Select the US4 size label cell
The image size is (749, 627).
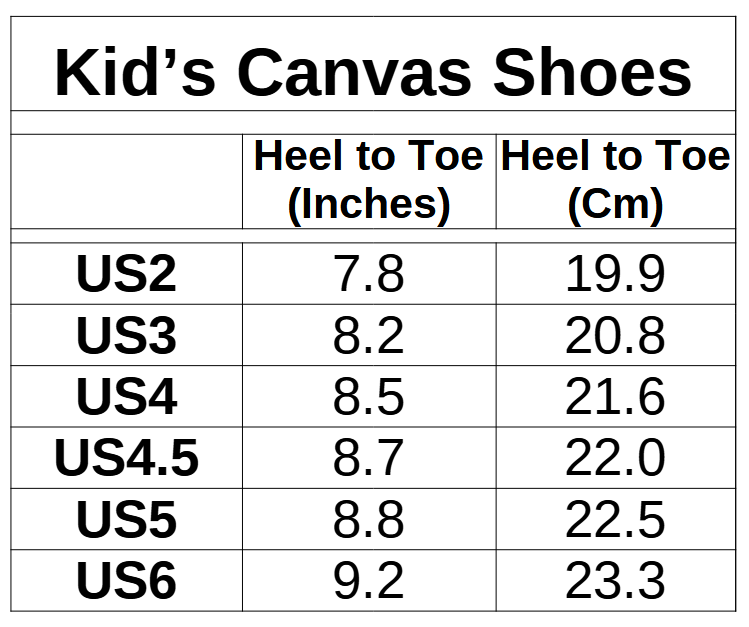click(126, 397)
